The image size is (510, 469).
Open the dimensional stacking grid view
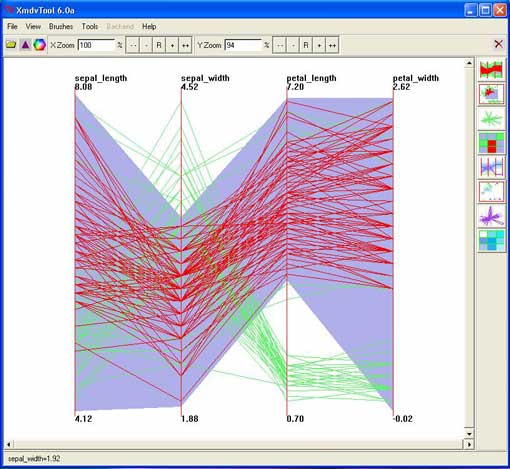(x=491, y=143)
